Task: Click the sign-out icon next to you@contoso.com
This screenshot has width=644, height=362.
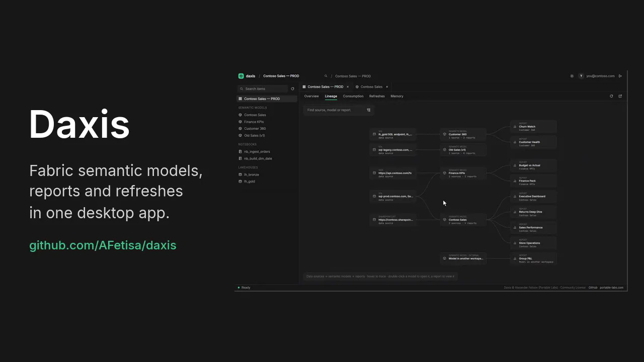Action: pyautogui.click(x=620, y=76)
